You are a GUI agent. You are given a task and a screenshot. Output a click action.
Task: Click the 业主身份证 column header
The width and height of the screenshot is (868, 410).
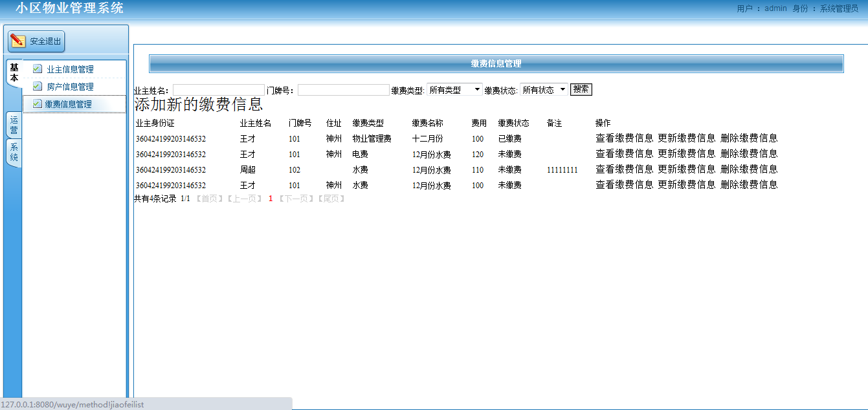click(155, 123)
